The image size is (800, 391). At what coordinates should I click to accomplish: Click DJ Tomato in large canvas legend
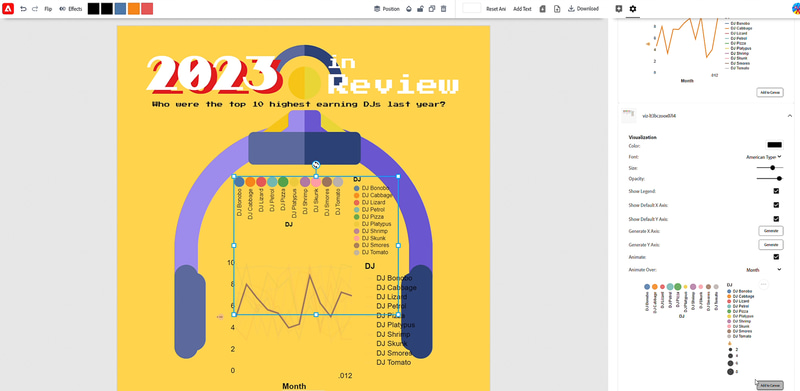click(x=393, y=362)
